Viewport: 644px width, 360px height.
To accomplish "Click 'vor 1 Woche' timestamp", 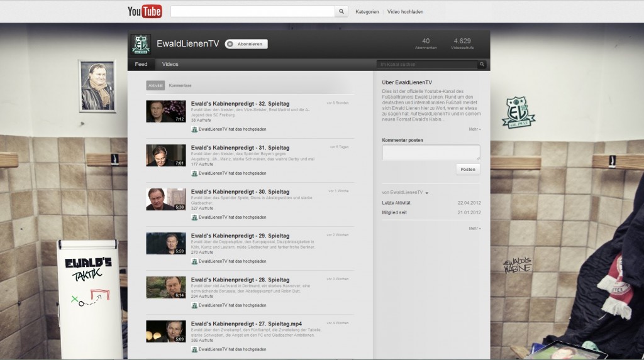I will pyautogui.click(x=338, y=191).
